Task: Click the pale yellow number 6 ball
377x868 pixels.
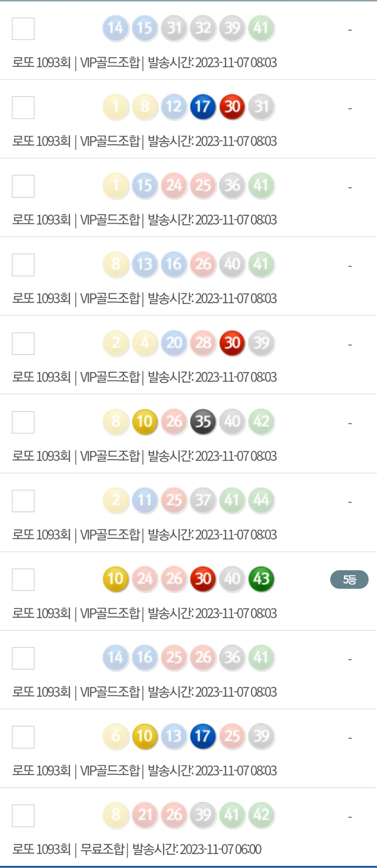Action: (x=116, y=736)
